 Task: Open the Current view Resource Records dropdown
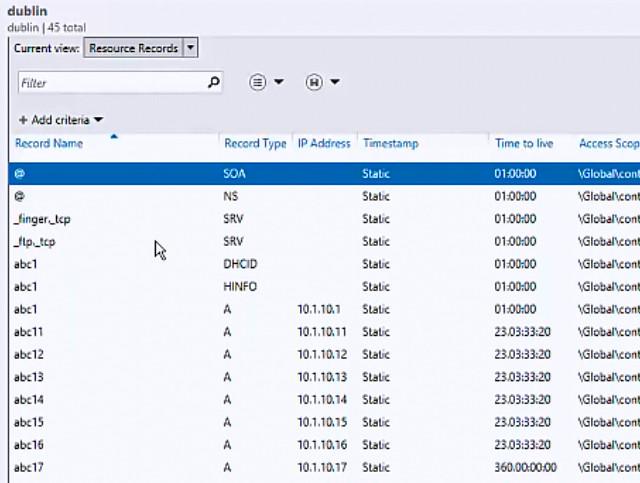[141, 48]
